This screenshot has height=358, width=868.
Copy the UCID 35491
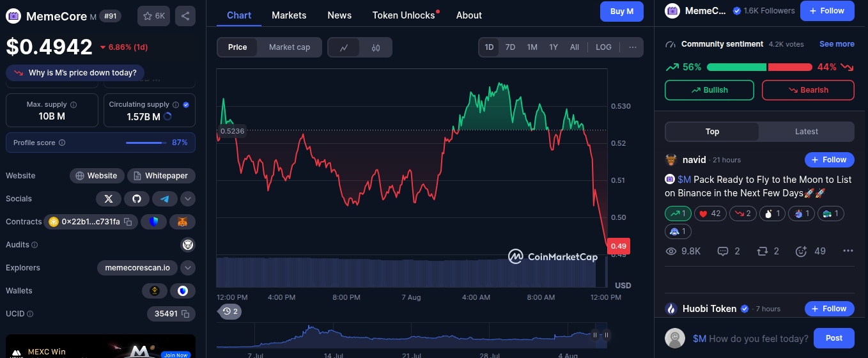pyautogui.click(x=185, y=314)
